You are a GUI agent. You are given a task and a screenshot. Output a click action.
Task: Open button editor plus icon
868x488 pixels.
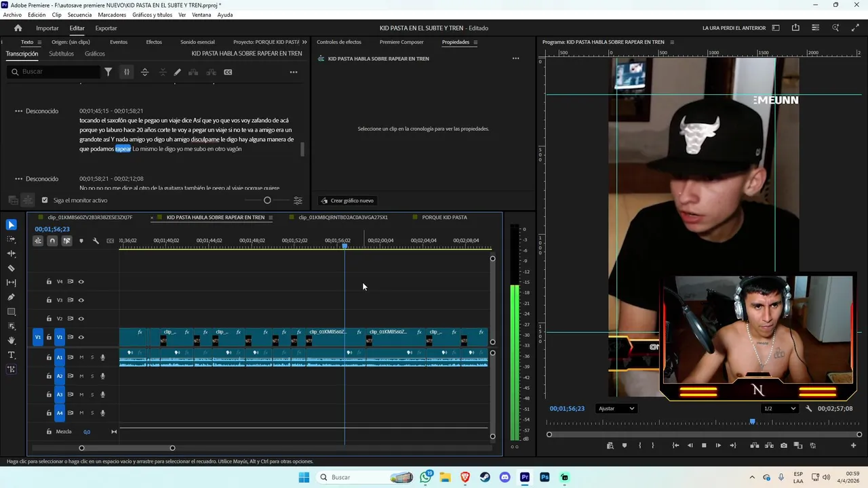click(853, 445)
